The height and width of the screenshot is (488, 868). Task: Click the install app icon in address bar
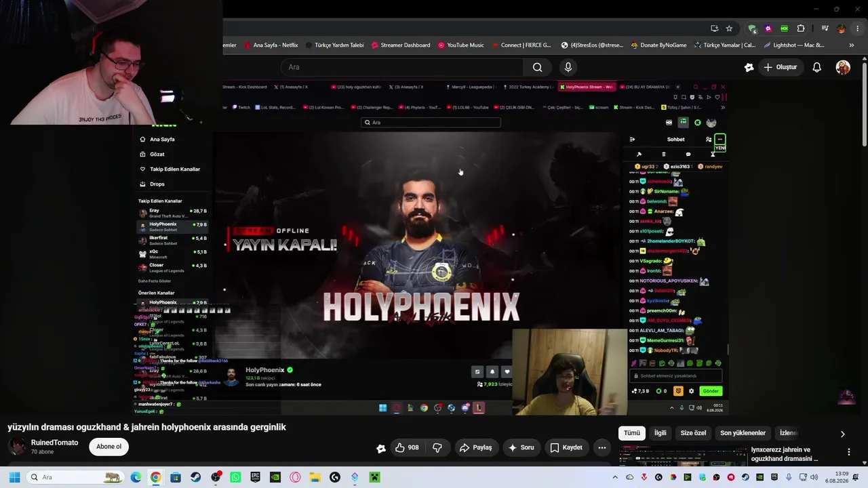pyautogui.click(x=715, y=28)
